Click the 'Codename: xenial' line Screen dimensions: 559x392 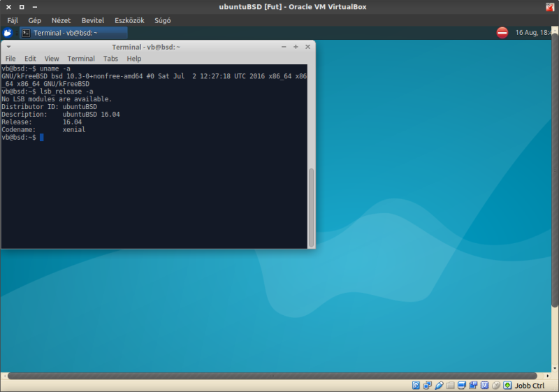coord(43,129)
